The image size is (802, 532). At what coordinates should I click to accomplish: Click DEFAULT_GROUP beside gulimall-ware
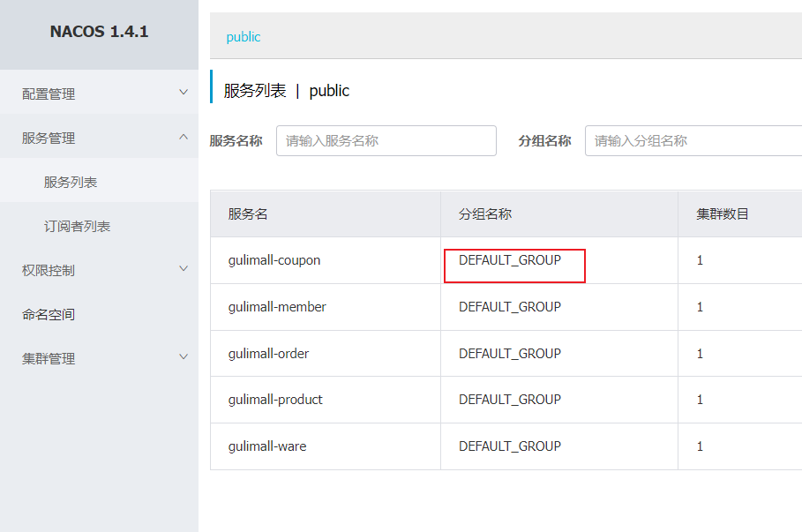click(x=509, y=446)
